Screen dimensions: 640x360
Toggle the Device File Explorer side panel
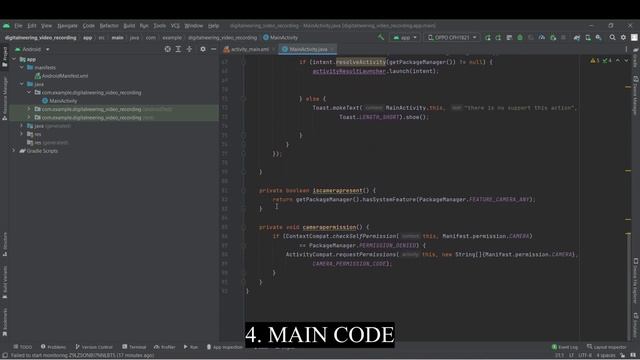(636, 280)
